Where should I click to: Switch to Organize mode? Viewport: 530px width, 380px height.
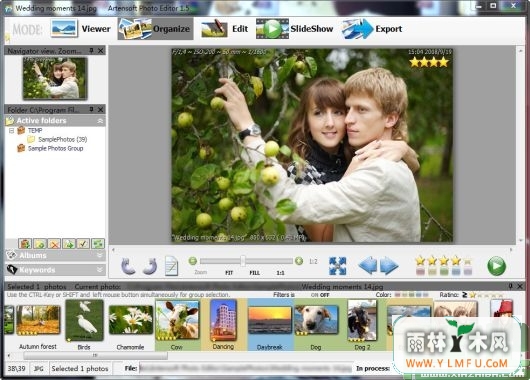[155, 29]
